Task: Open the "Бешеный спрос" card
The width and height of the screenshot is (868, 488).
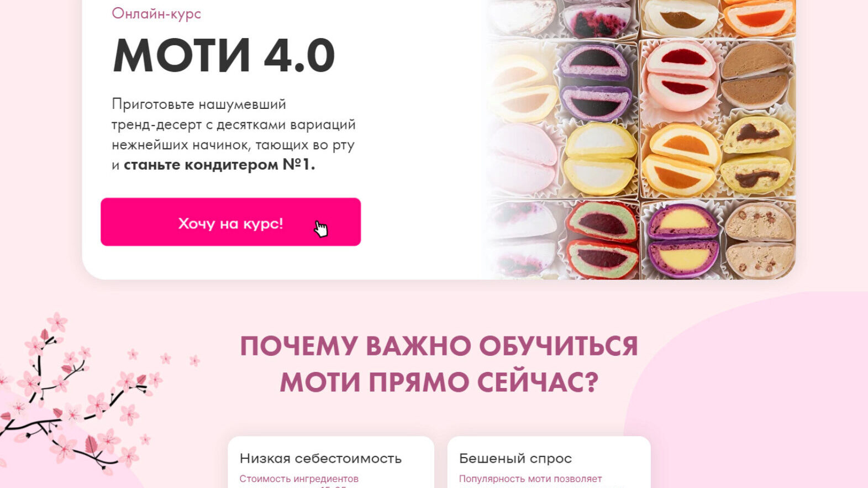Action: tap(549, 462)
